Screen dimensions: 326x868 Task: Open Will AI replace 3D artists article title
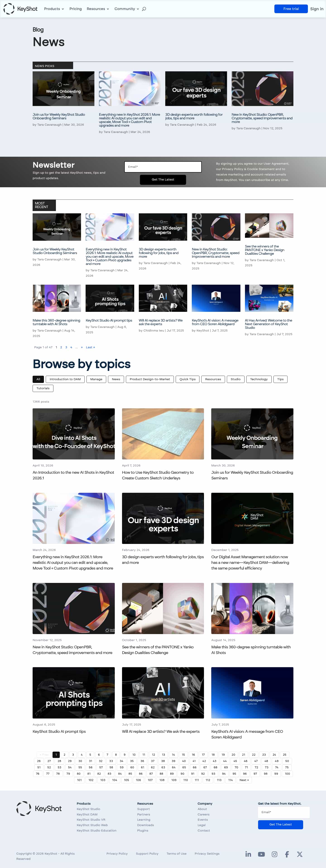tap(161, 731)
